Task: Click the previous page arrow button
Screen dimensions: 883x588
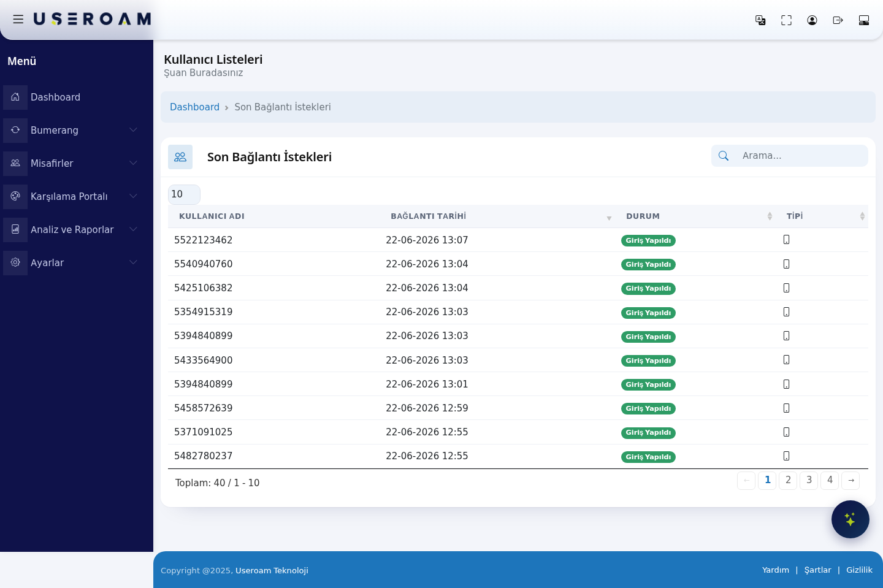Action: (746, 480)
